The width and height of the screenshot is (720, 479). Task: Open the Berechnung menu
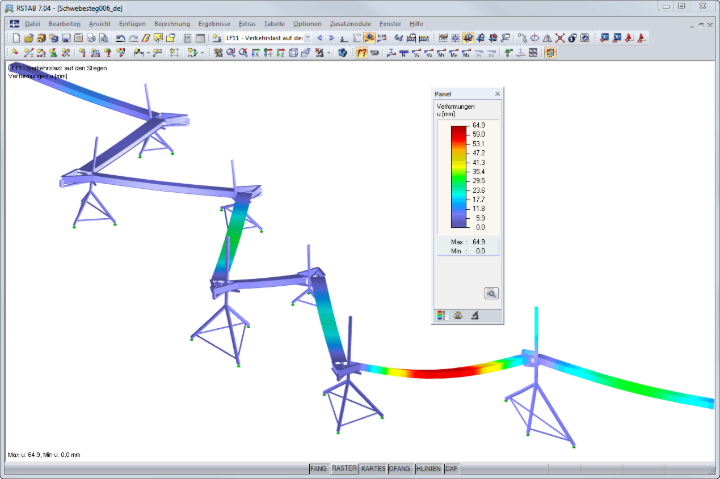pyautogui.click(x=172, y=23)
